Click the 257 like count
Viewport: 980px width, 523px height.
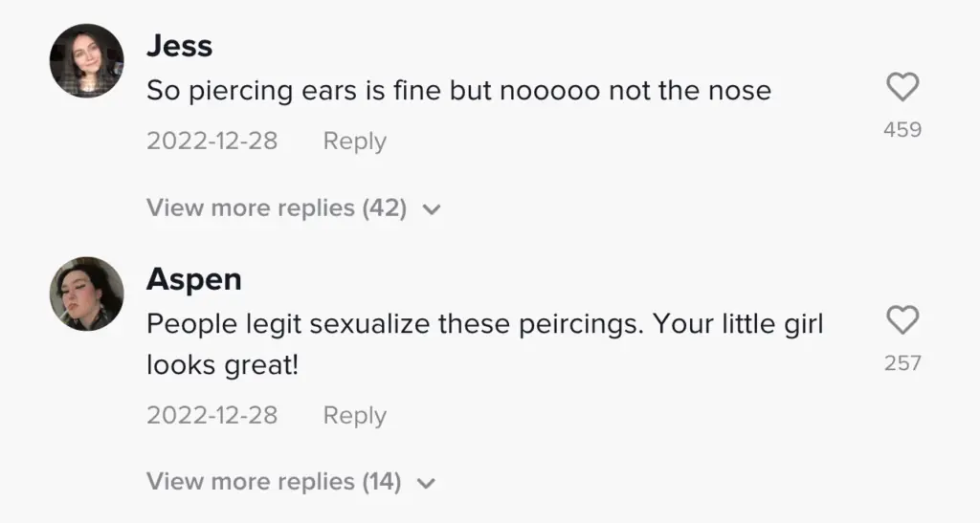902,362
